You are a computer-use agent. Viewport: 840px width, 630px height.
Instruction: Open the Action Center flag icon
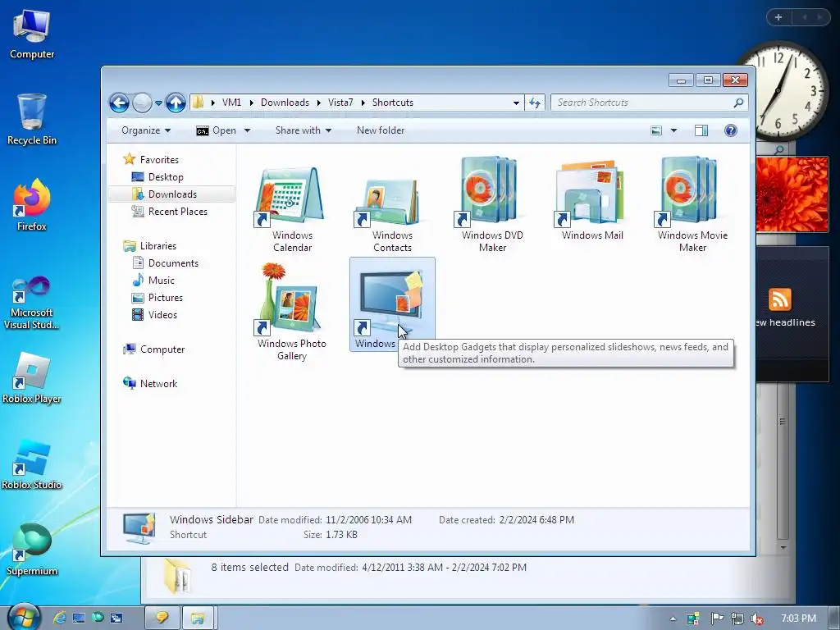[x=717, y=619]
